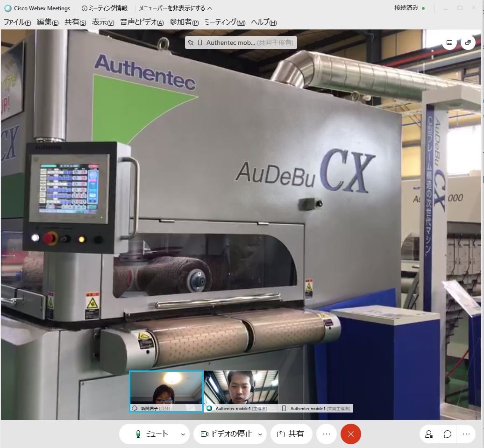Switch the video layout using the layout icon
Screen dimensions: 484x448
tap(449, 43)
